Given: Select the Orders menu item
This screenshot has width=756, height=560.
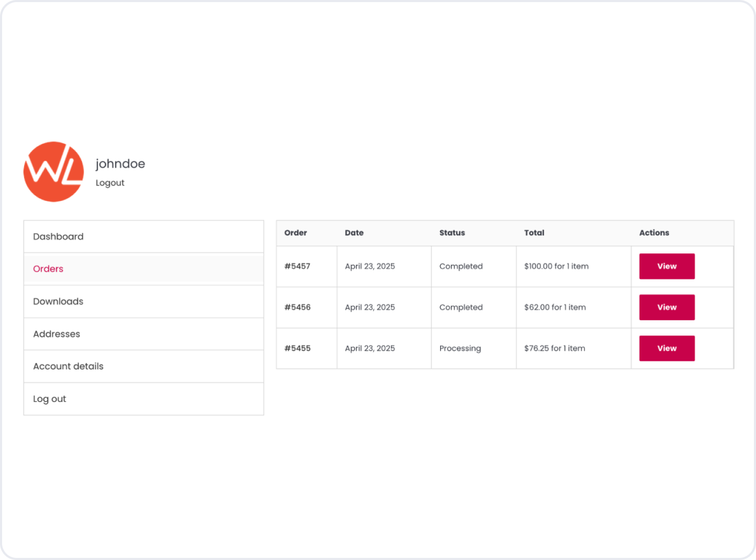Looking at the screenshot, I should [x=48, y=269].
